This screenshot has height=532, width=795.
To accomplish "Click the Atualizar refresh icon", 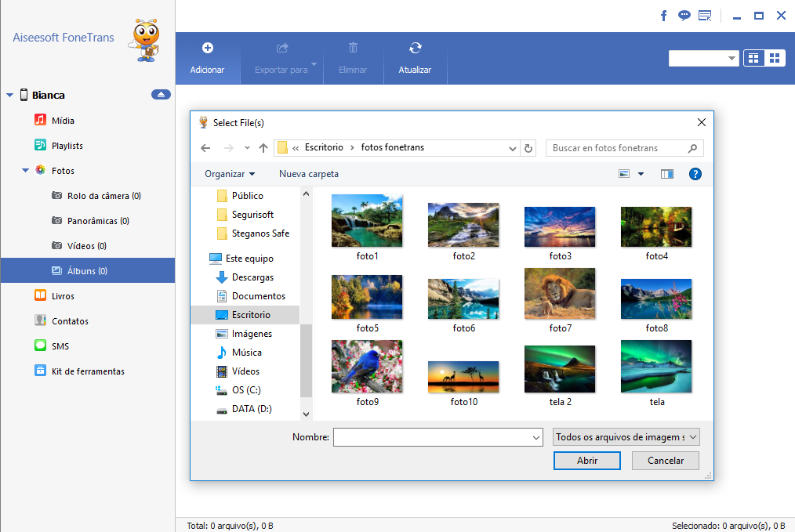I will point(415,49).
